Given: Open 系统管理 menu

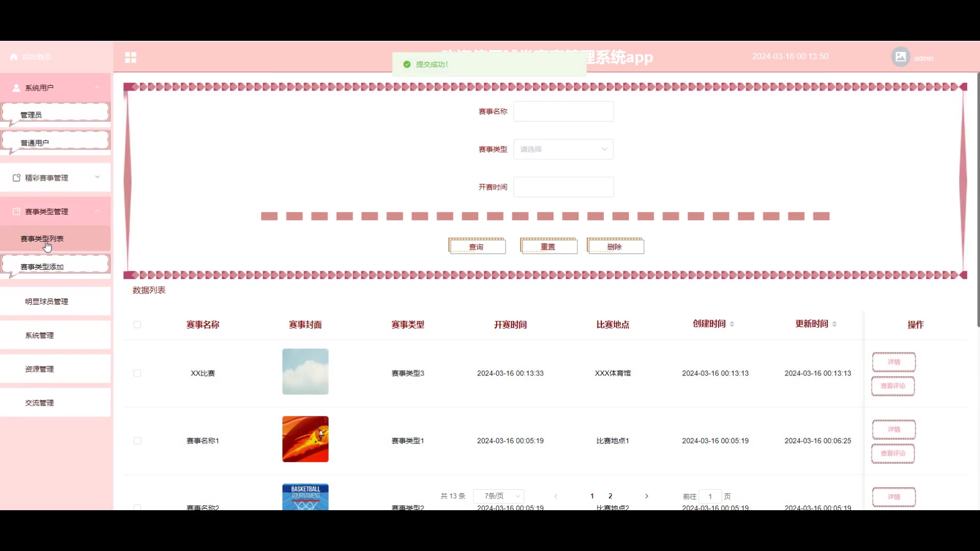Looking at the screenshot, I should click(55, 335).
